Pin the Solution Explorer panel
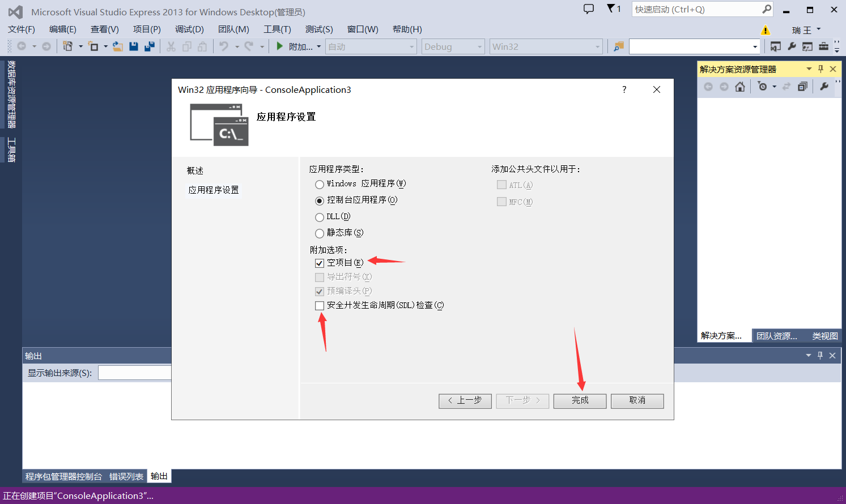The image size is (846, 504). [821, 69]
